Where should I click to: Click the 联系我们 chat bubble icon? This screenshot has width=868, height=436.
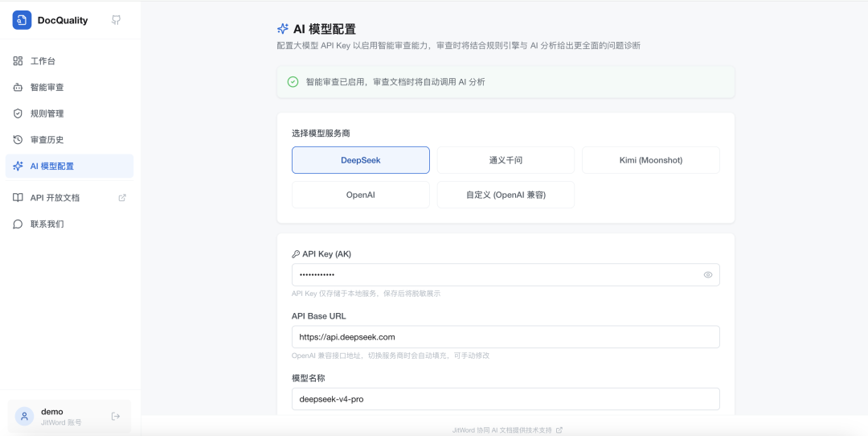pyautogui.click(x=18, y=224)
